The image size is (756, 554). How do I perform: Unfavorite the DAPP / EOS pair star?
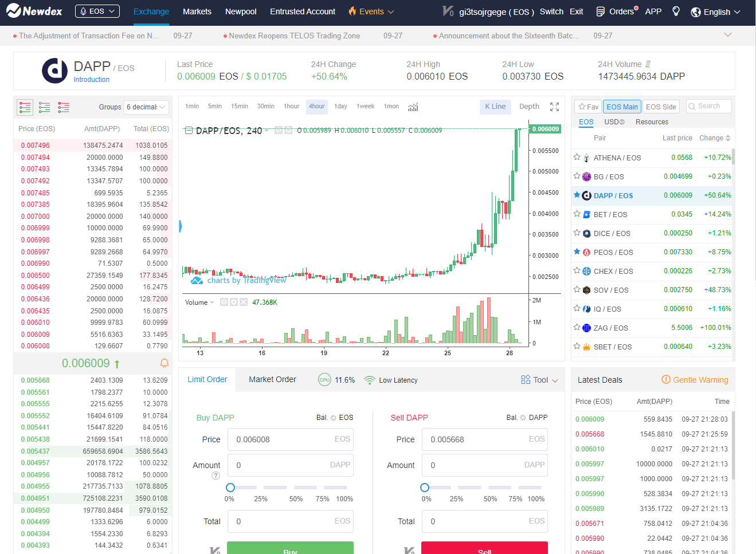tap(577, 195)
